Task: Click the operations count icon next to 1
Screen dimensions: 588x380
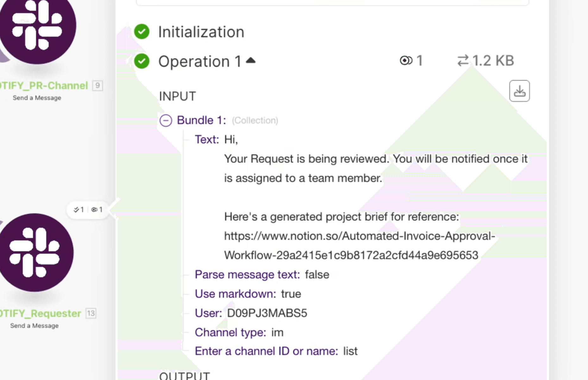Action: click(406, 60)
